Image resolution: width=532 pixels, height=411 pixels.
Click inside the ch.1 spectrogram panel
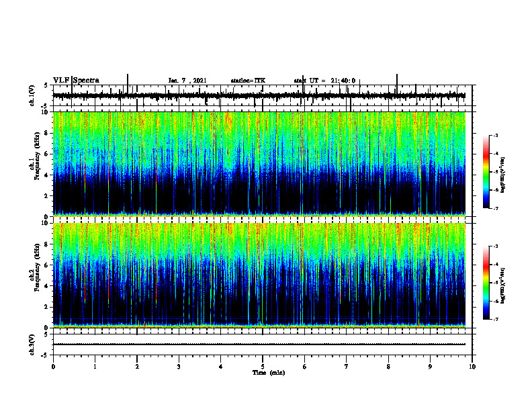coord(259,164)
